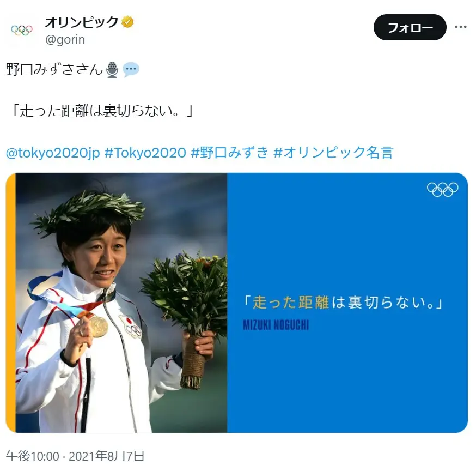Click the MIZUKI NOGUCHI caption
Viewport: 476px width, 471px height.
tap(276, 325)
